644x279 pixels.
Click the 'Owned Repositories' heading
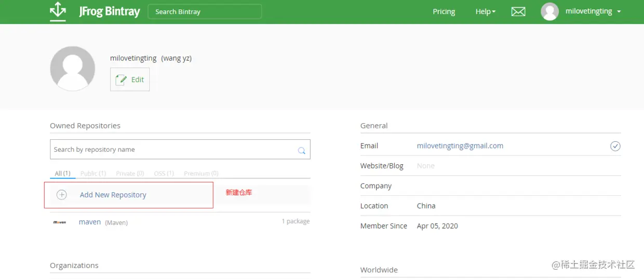click(85, 126)
